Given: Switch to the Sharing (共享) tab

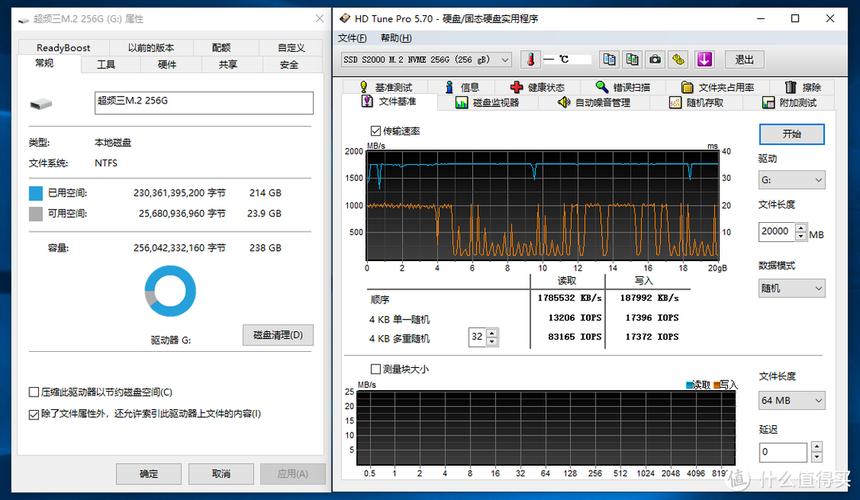Looking at the screenshot, I should click(x=228, y=65).
